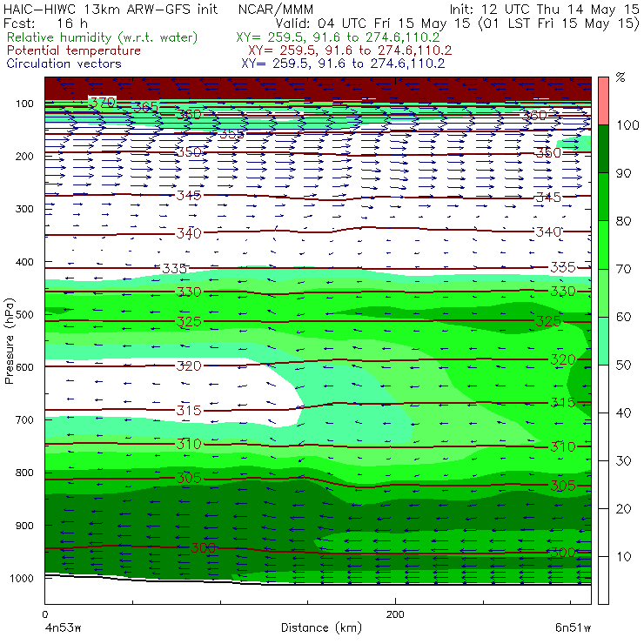644x644 pixels.
Task: Click the right '335' contour label
Action: pyautogui.click(x=563, y=267)
